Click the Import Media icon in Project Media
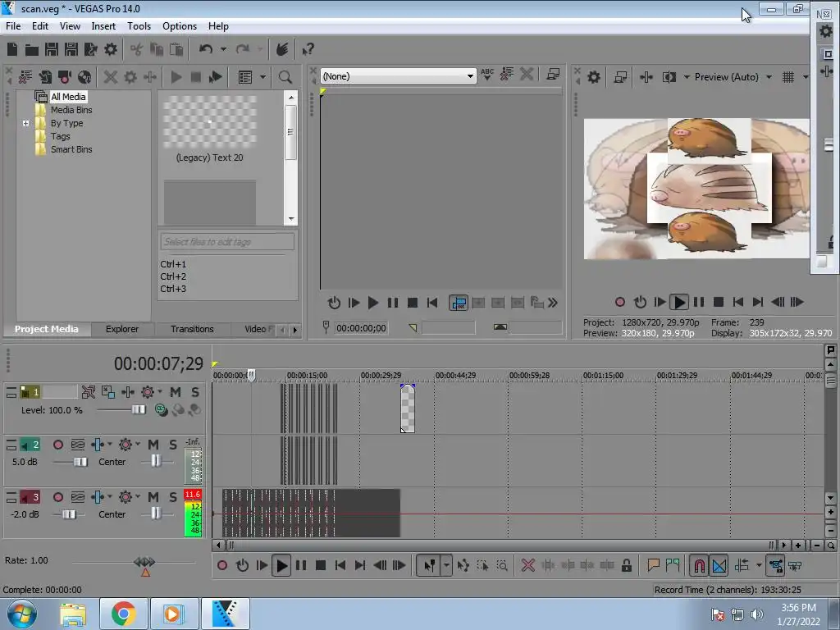The height and width of the screenshot is (630, 840). 25,77
